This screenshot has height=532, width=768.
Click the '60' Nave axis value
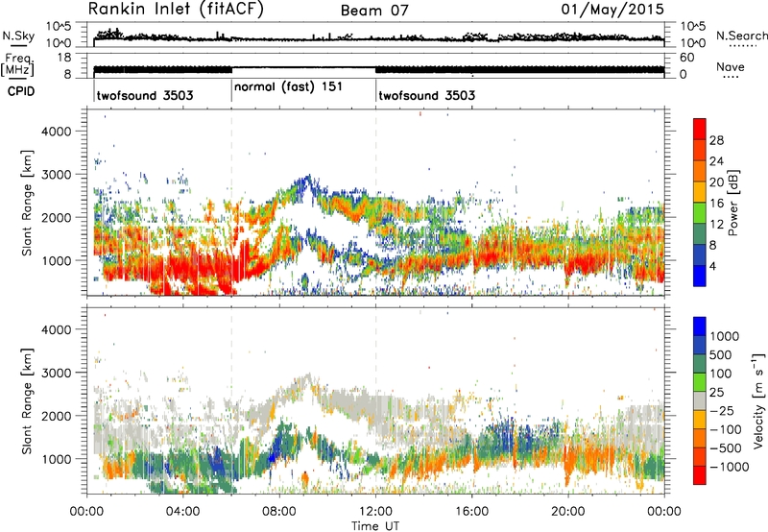[687, 58]
